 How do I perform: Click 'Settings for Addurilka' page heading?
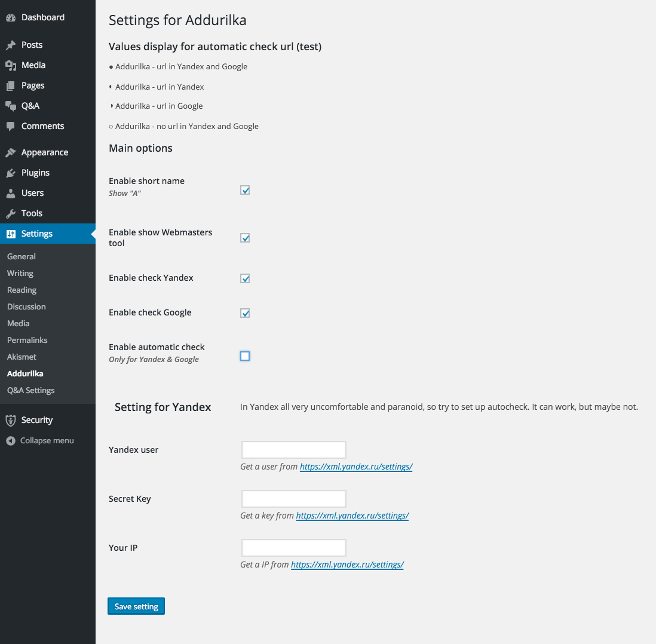click(x=177, y=20)
